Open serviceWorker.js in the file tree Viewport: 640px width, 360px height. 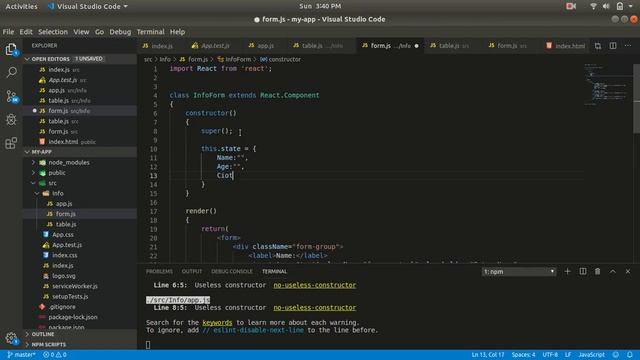click(x=74, y=286)
